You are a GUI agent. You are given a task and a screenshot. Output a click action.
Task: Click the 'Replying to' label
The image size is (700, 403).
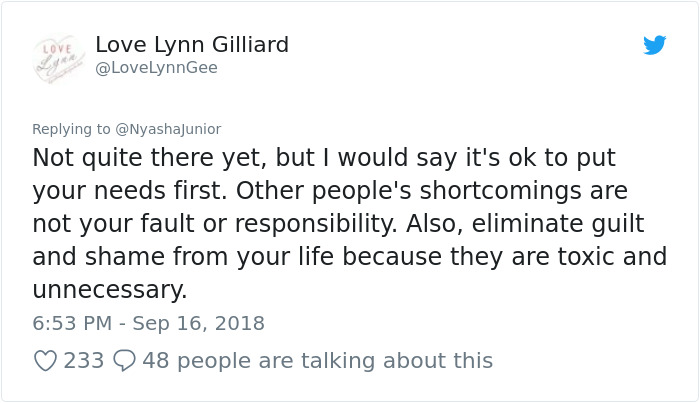71,129
